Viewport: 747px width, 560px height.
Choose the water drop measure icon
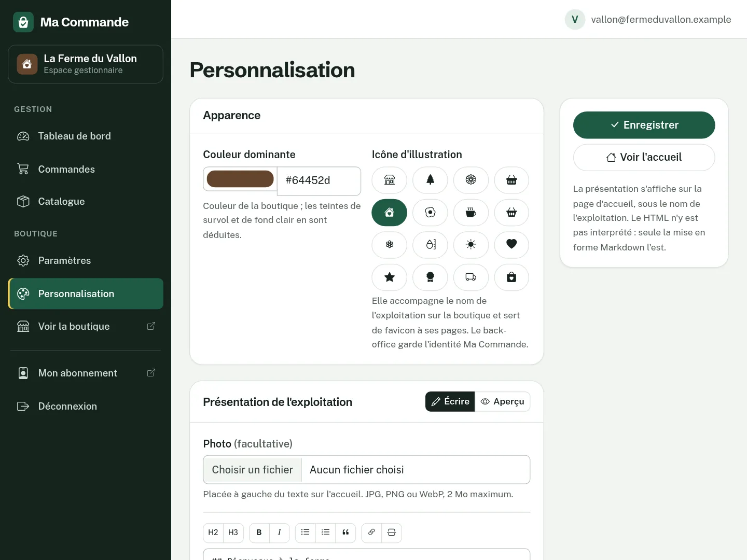430,245
